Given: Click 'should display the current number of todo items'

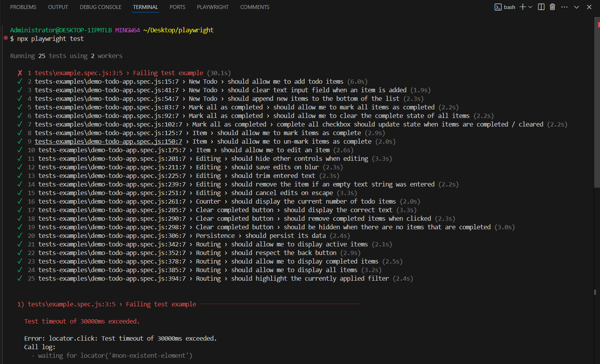Looking at the screenshot, I should click(314, 201).
